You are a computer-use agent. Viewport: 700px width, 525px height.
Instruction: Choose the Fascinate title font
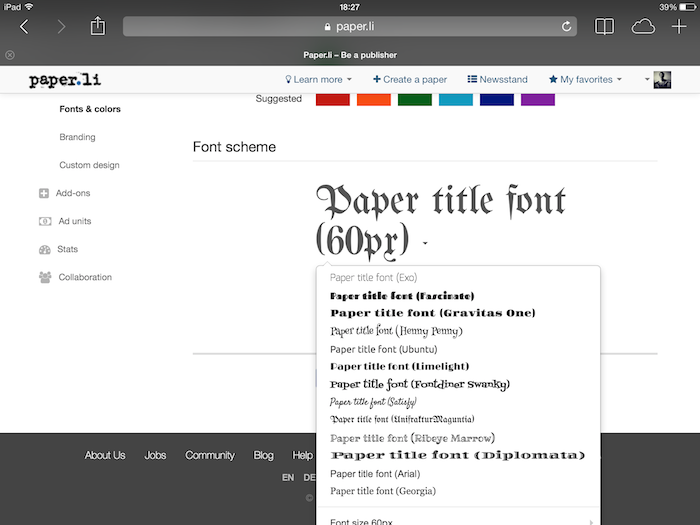click(402, 296)
